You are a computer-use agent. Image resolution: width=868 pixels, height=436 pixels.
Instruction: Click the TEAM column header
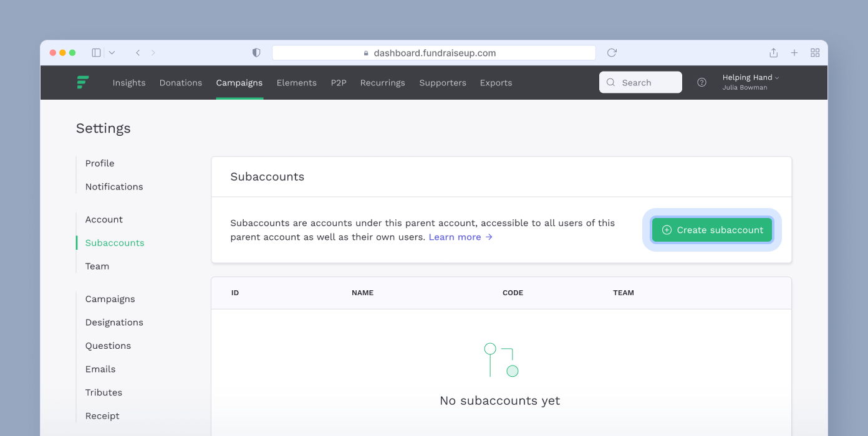624,293
